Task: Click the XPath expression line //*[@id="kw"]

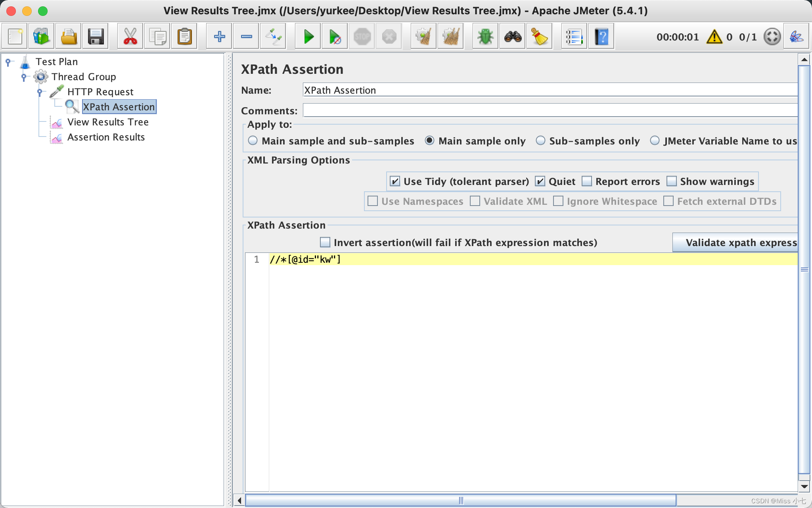Action: coord(305,260)
